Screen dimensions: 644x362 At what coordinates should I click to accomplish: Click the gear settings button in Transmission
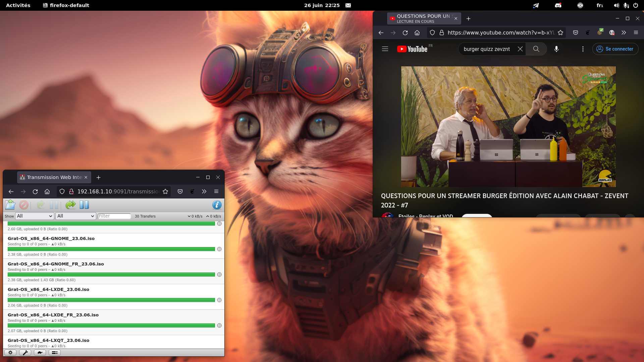point(10,352)
